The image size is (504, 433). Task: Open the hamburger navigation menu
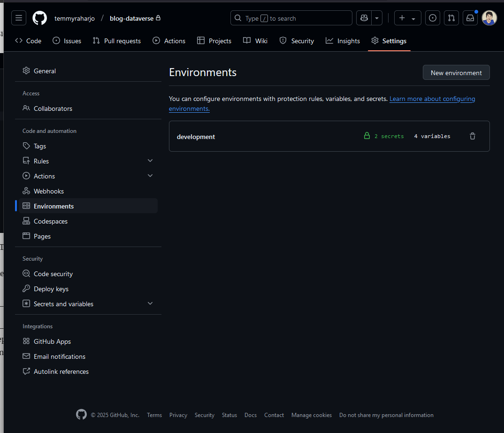[x=19, y=18]
